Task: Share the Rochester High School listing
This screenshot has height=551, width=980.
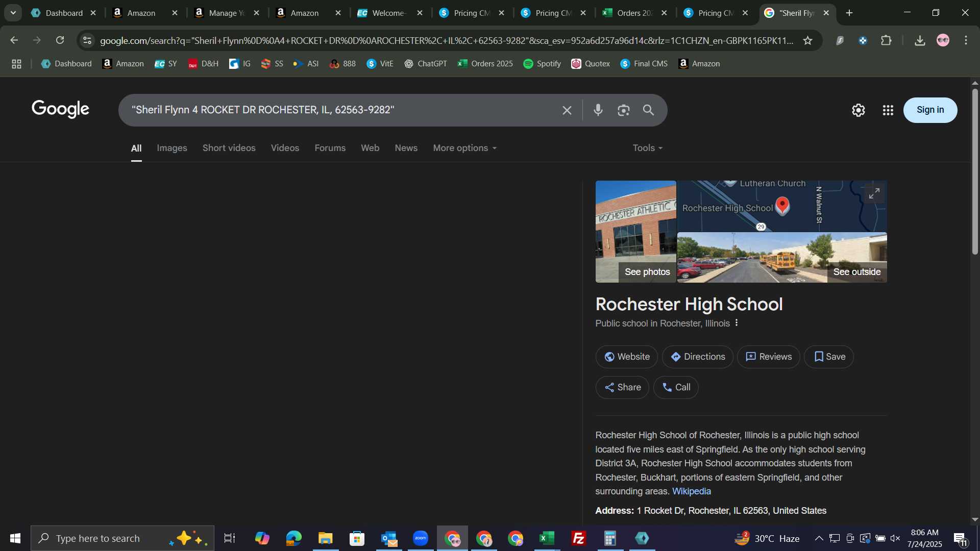Action: click(622, 388)
